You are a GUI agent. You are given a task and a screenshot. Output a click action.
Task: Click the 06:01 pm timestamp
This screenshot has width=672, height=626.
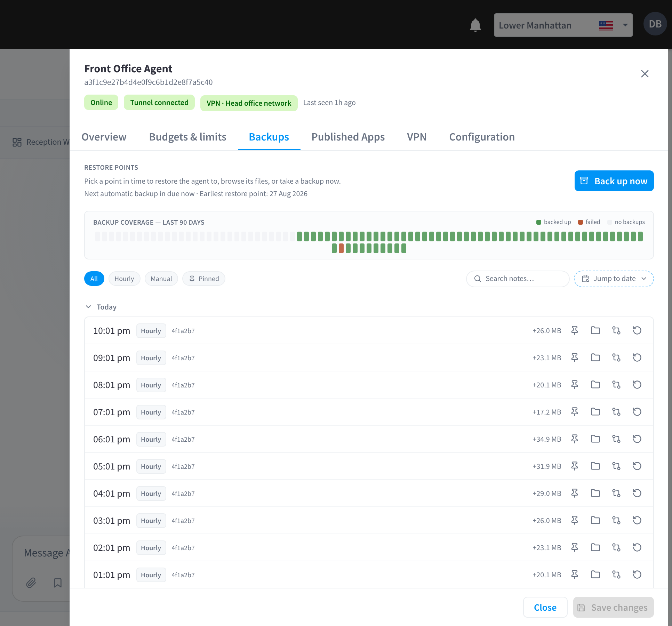tap(112, 439)
